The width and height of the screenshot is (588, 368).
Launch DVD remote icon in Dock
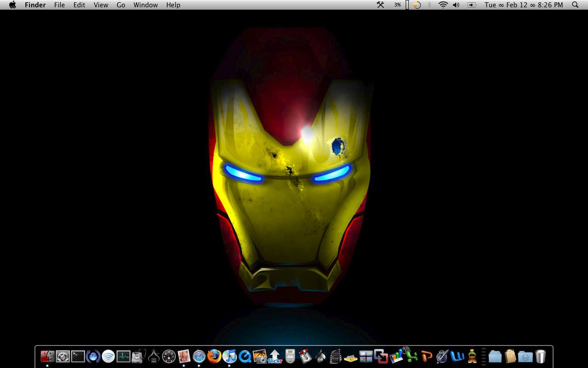point(290,356)
